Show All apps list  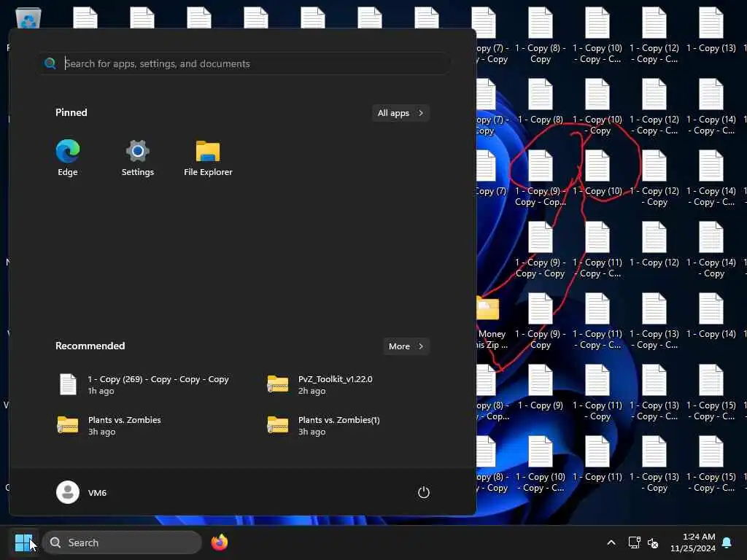click(400, 113)
